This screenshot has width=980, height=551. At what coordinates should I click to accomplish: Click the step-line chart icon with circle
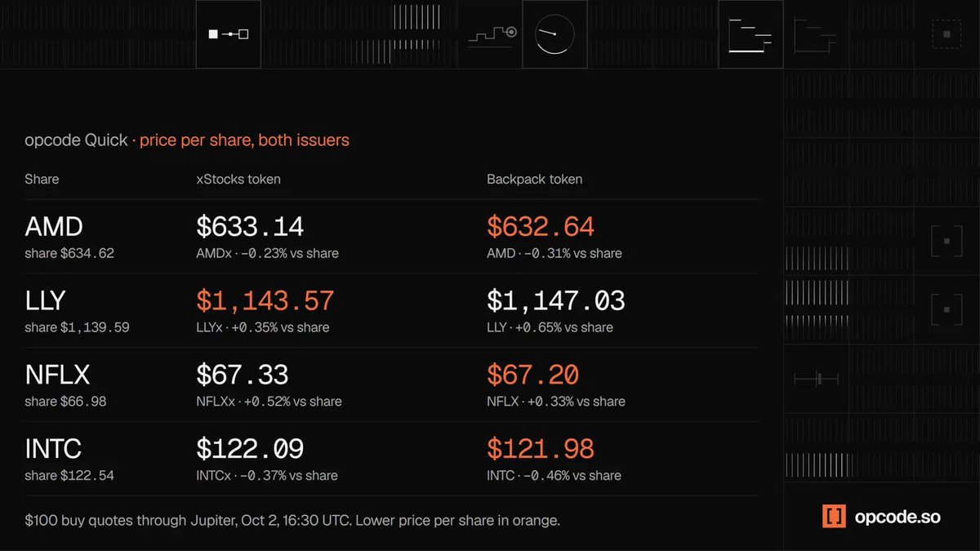[x=493, y=36]
